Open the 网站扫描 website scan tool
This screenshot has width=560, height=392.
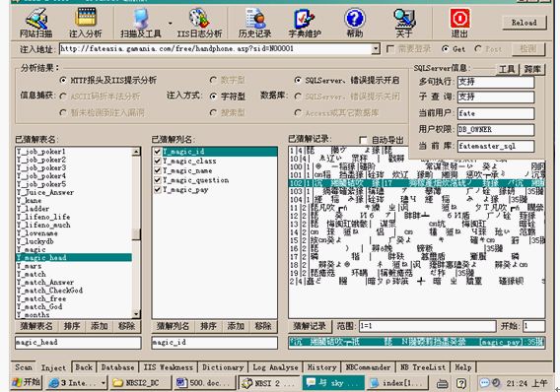pos(35,23)
